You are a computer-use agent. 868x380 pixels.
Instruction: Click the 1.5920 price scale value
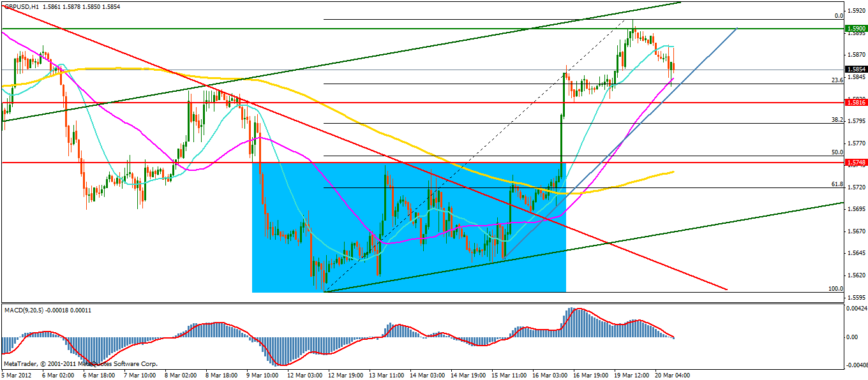pyautogui.click(x=857, y=11)
